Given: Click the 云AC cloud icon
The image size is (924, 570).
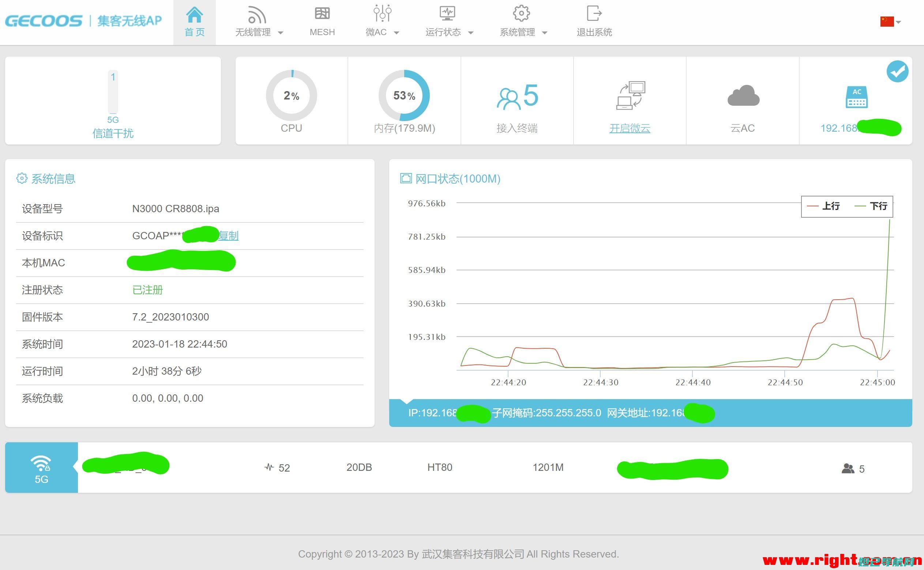Looking at the screenshot, I should click(743, 96).
